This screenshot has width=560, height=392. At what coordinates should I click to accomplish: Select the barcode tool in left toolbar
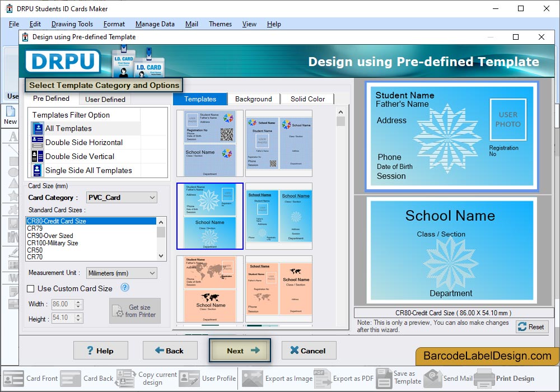(x=13, y=264)
